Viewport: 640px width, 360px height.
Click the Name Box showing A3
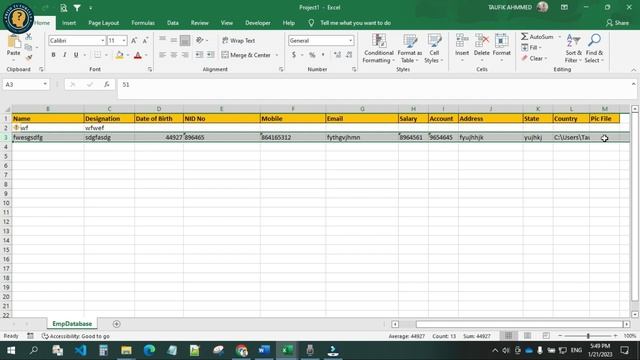(x=26, y=84)
